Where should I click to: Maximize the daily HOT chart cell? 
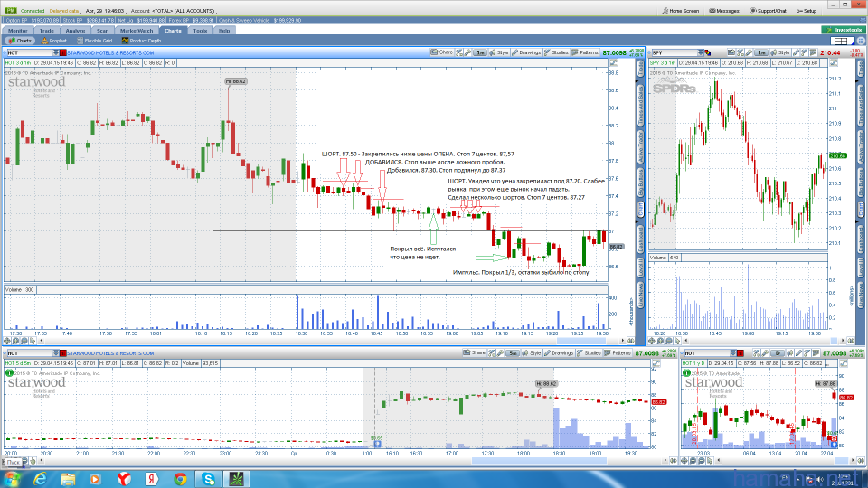point(843,363)
